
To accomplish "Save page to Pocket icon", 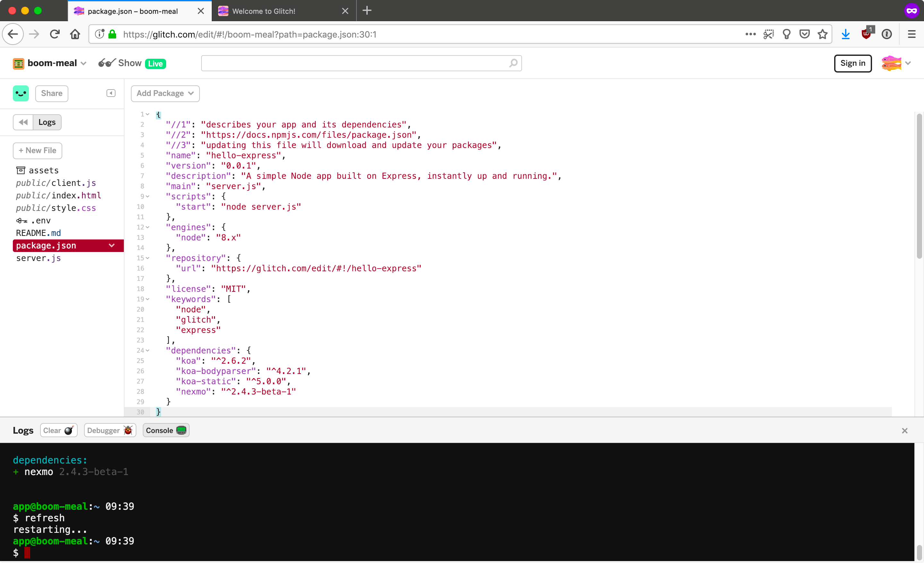I will pyautogui.click(x=804, y=35).
